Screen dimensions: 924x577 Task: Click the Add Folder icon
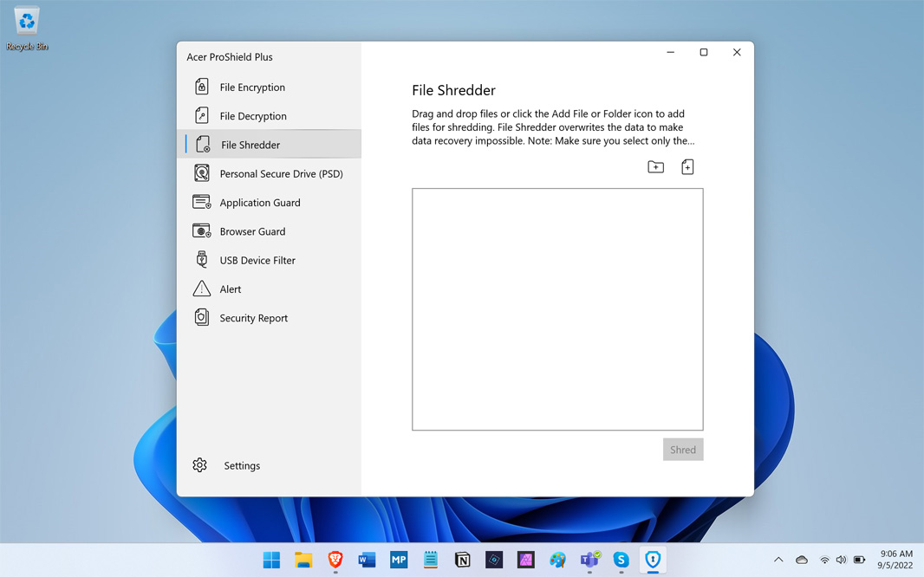(x=655, y=167)
